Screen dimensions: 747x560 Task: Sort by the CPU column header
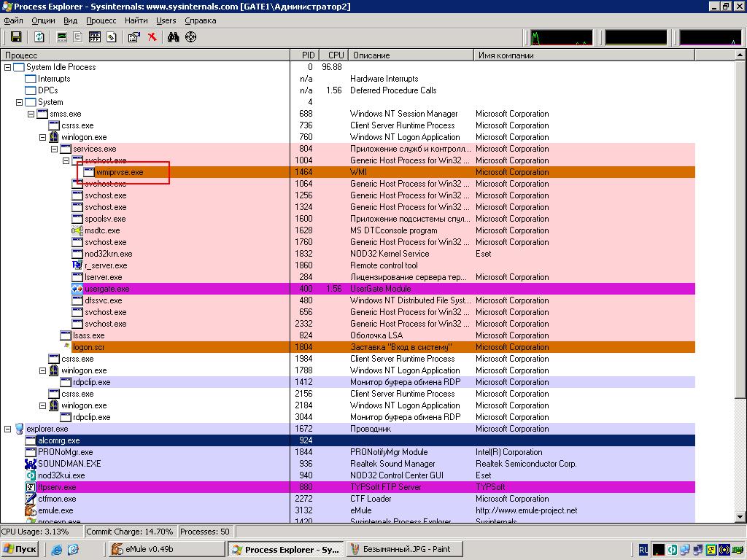point(333,55)
